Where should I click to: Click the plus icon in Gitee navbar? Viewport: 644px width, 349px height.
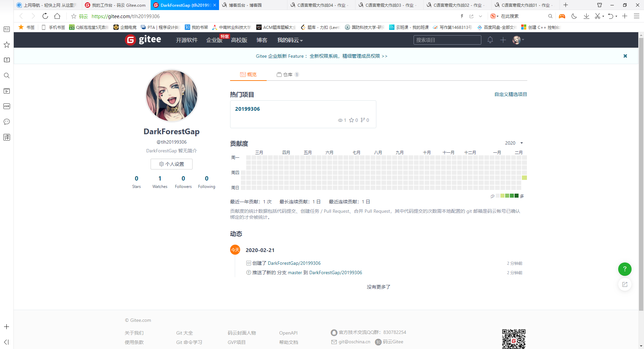(x=503, y=40)
